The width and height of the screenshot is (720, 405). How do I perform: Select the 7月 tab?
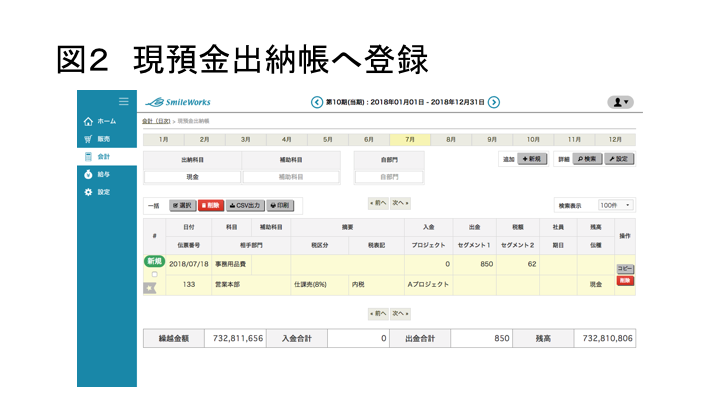click(410, 140)
